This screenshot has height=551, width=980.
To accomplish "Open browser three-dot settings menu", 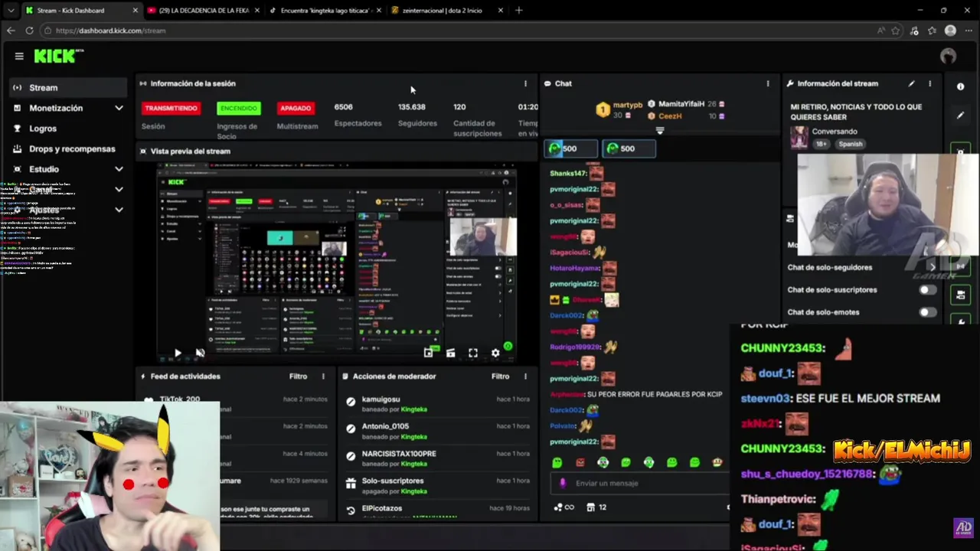I will 969,31.
